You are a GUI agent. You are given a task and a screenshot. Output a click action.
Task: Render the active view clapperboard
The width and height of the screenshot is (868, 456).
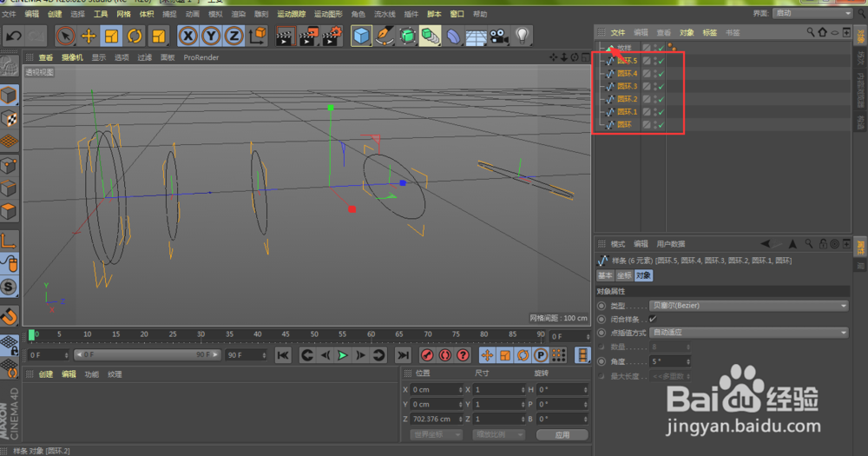(285, 36)
